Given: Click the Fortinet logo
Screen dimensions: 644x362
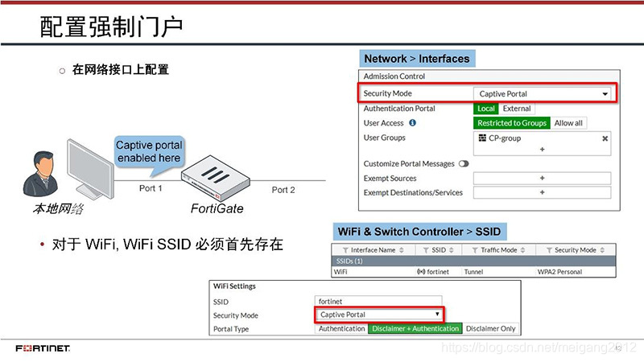Looking at the screenshot, I should (x=43, y=348).
